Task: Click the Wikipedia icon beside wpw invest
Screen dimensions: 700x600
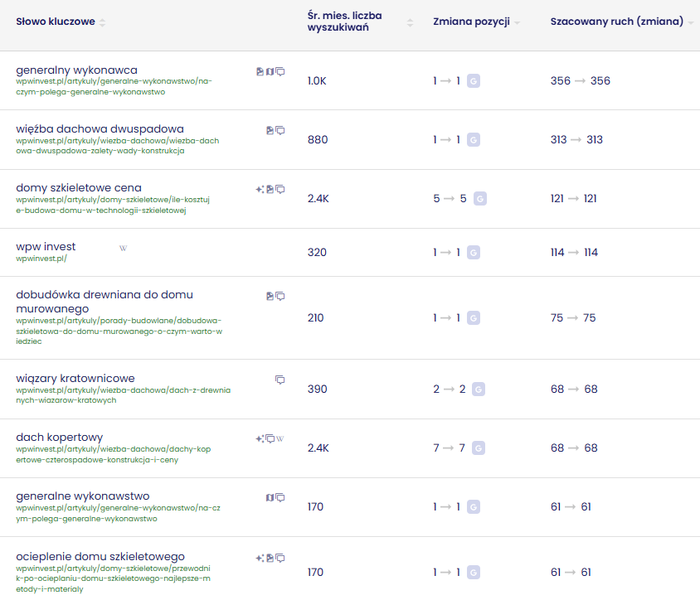Action: [x=124, y=248]
